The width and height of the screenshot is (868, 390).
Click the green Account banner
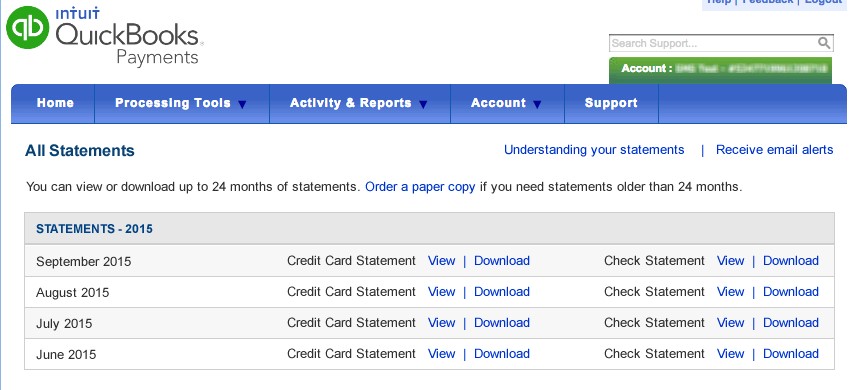pyautogui.click(x=720, y=70)
